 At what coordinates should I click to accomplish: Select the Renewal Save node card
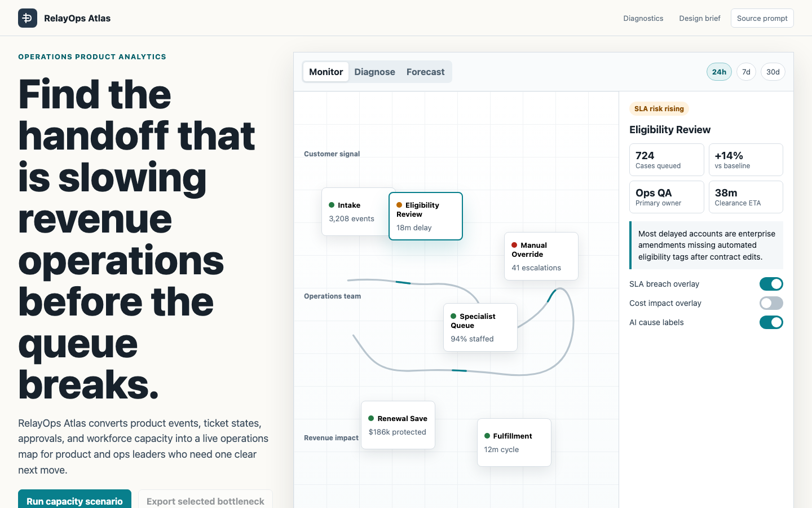[x=398, y=425]
